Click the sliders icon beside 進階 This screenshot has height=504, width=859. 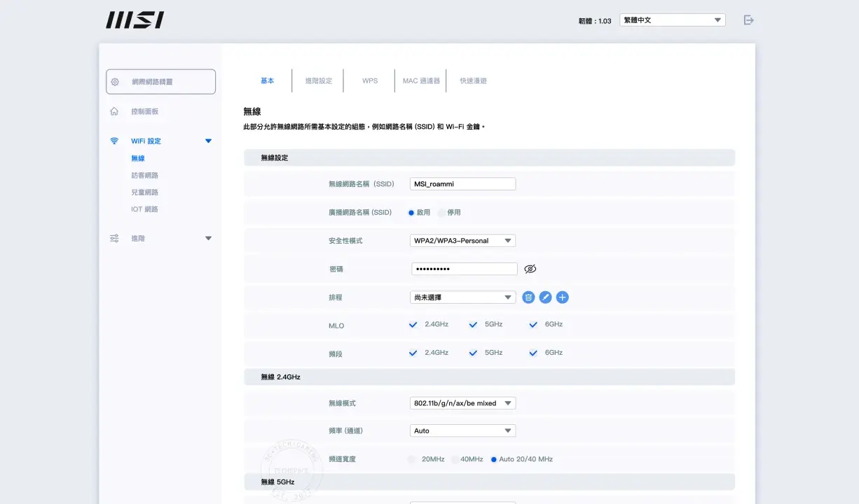[x=114, y=239]
